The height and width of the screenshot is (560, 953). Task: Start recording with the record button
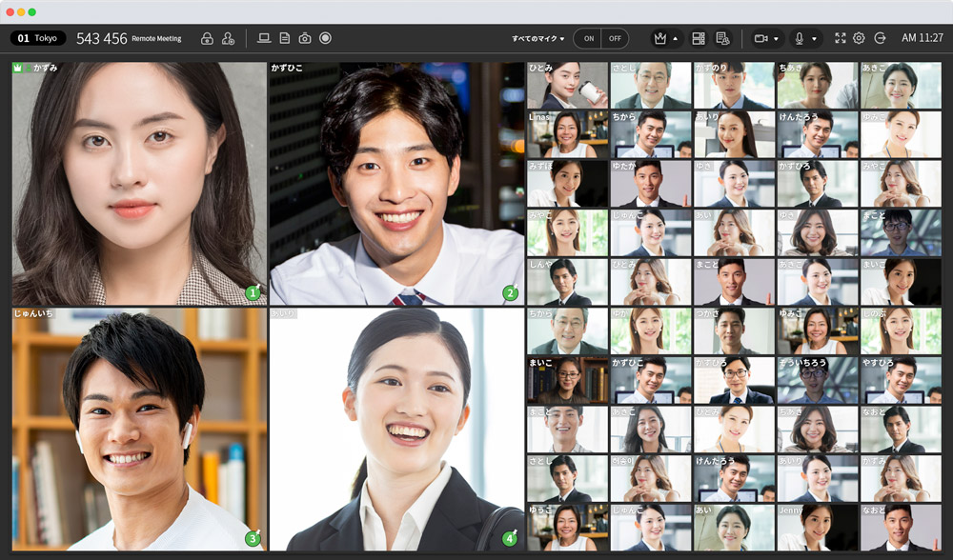pyautogui.click(x=326, y=38)
